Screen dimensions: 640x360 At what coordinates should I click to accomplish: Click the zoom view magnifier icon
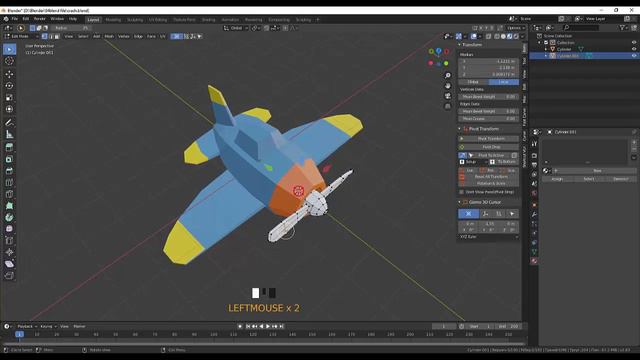(x=448, y=76)
